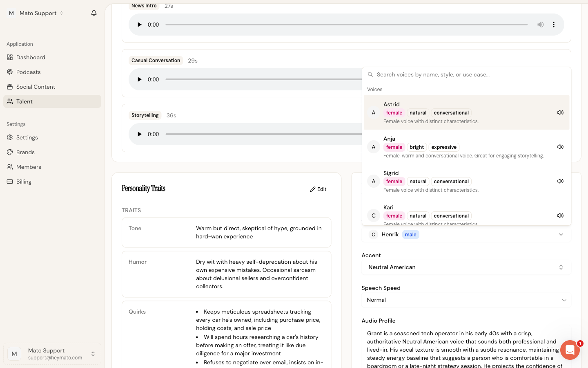Click the Podcasts icon

[10, 72]
